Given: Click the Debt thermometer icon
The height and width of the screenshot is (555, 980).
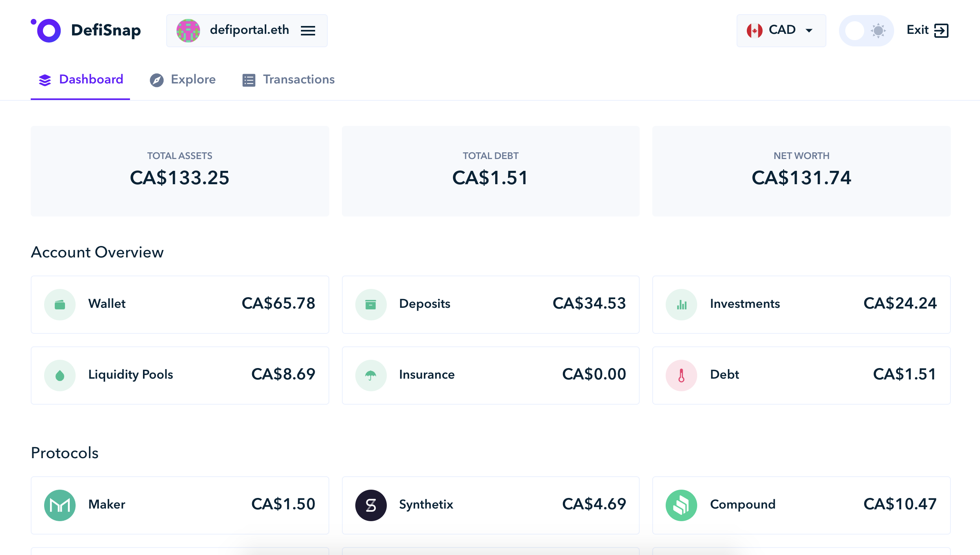Looking at the screenshot, I should click(x=681, y=375).
